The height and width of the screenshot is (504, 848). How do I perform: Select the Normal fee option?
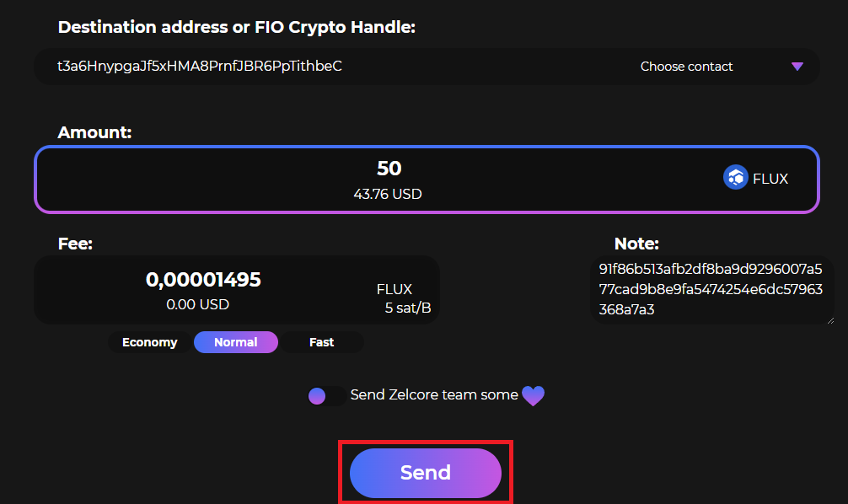[236, 342]
